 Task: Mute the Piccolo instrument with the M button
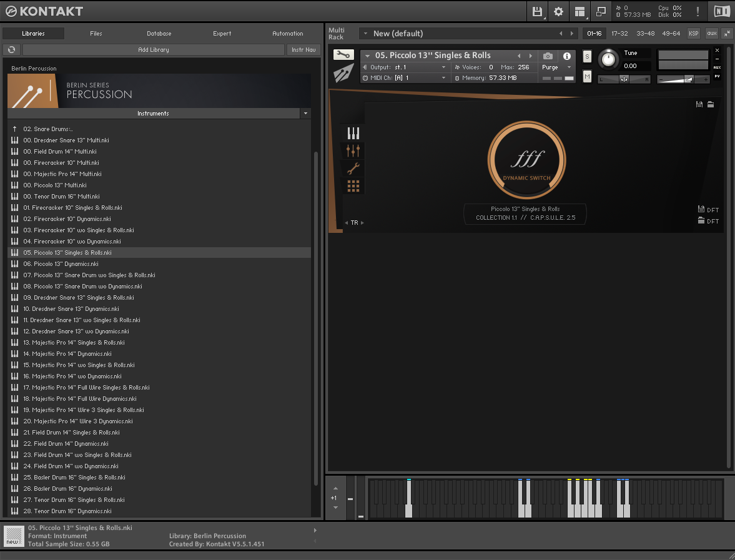(587, 76)
